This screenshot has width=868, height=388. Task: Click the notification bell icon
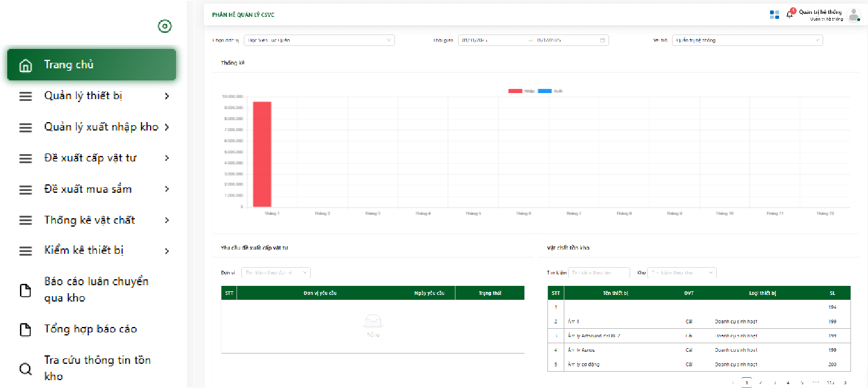coord(789,15)
